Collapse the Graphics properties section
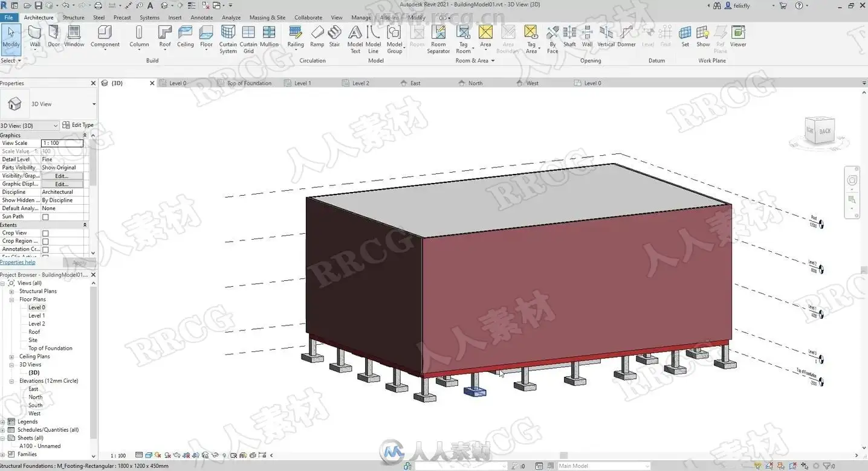 pyautogui.click(x=85, y=135)
